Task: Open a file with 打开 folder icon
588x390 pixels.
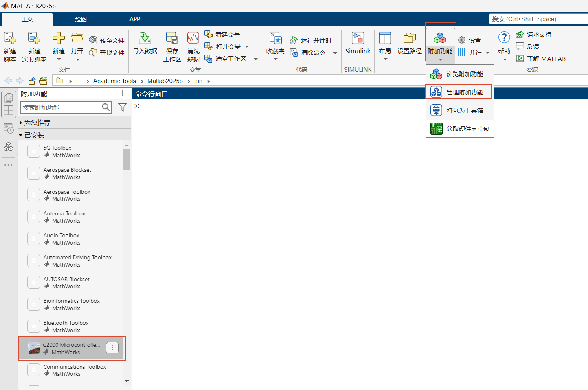Action: pos(77,38)
